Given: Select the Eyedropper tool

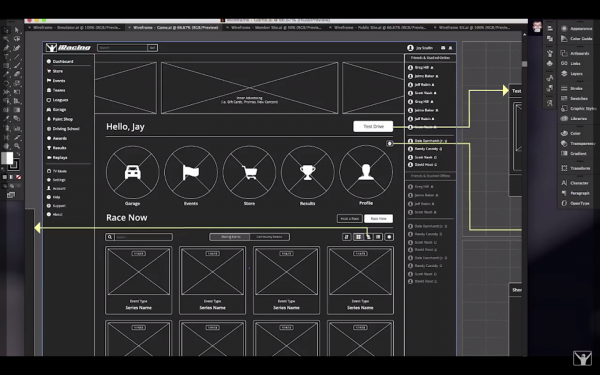Looking at the screenshot, I should (x=6, y=119).
